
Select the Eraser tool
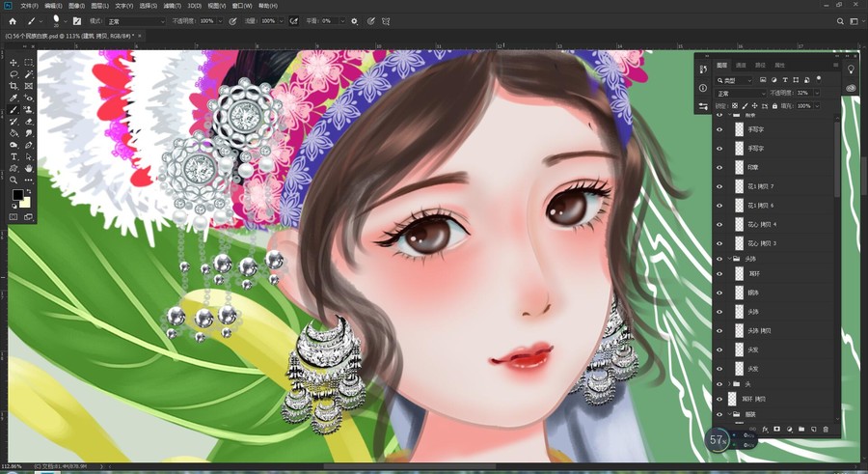pos(29,122)
